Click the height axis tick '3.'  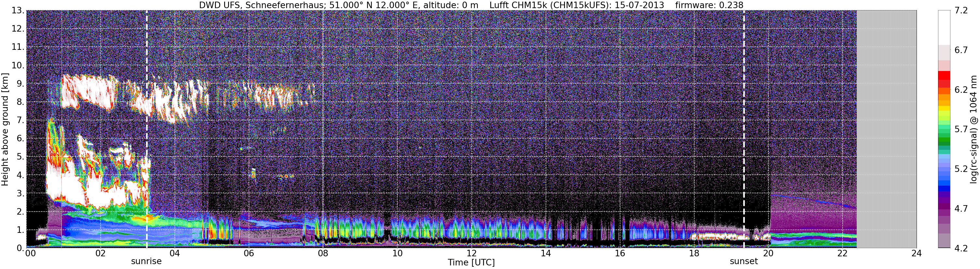pyautogui.click(x=20, y=193)
